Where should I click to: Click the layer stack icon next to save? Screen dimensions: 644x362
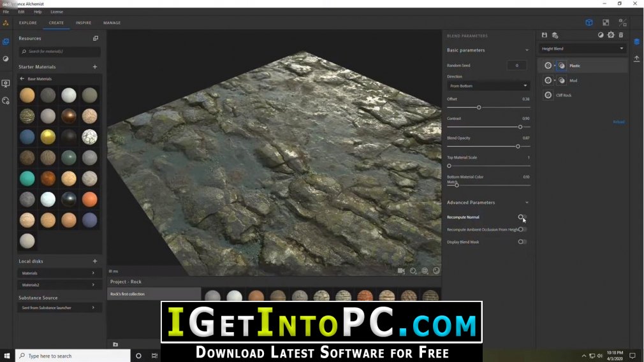tap(555, 35)
